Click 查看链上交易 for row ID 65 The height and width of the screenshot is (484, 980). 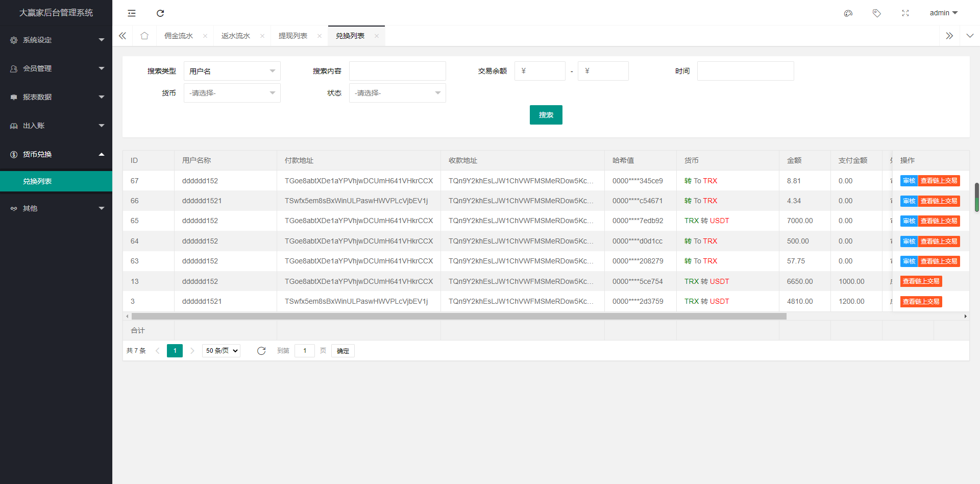point(939,221)
